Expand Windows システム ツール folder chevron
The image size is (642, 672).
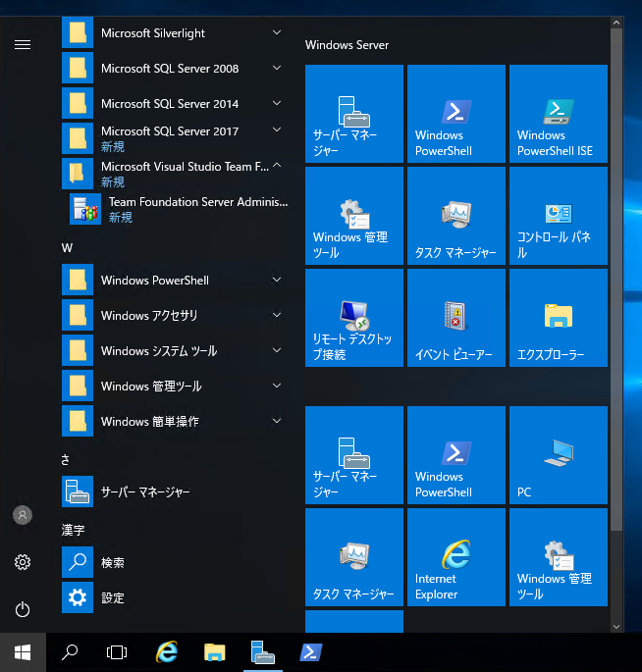(277, 350)
